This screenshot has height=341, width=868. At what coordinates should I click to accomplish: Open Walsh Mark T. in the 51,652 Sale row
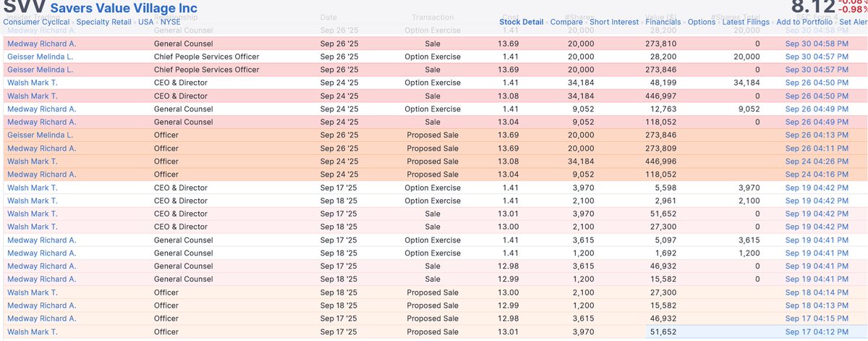click(32, 214)
